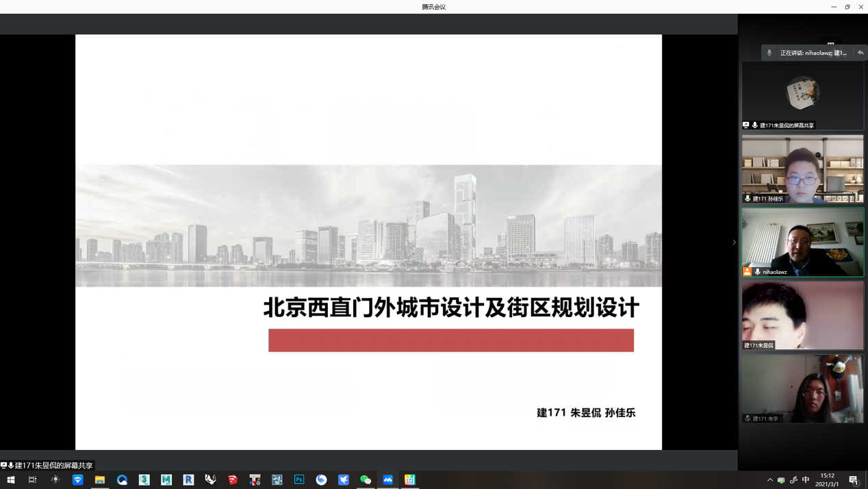
Task: Open WeChat from the taskbar
Action: pos(366,479)
